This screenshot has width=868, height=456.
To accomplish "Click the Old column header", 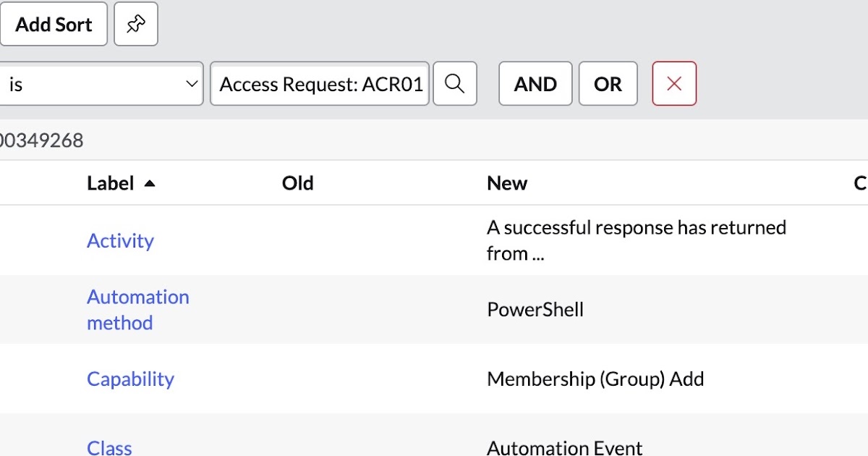I will click(297, 183).
